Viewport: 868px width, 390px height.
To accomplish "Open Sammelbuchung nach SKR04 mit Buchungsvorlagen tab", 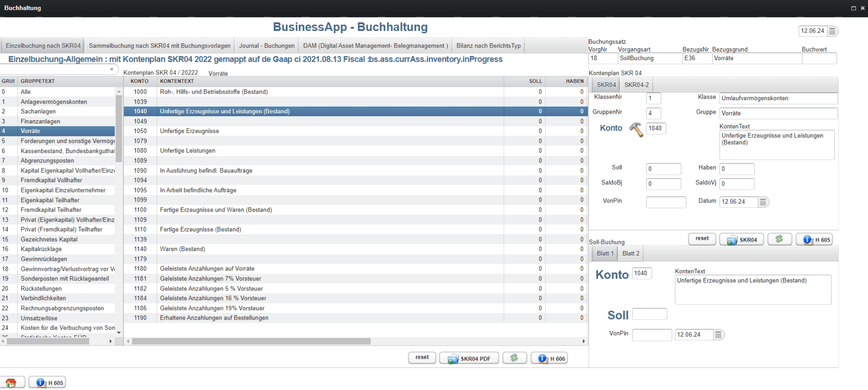I will [x=159, y=46].
